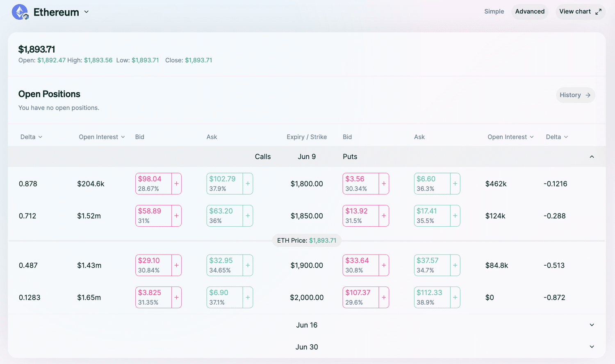This screenshot has width=615, height=364.
Task: Click plus icon on $17.41 put ask
Action: click(x=455, y=216)
